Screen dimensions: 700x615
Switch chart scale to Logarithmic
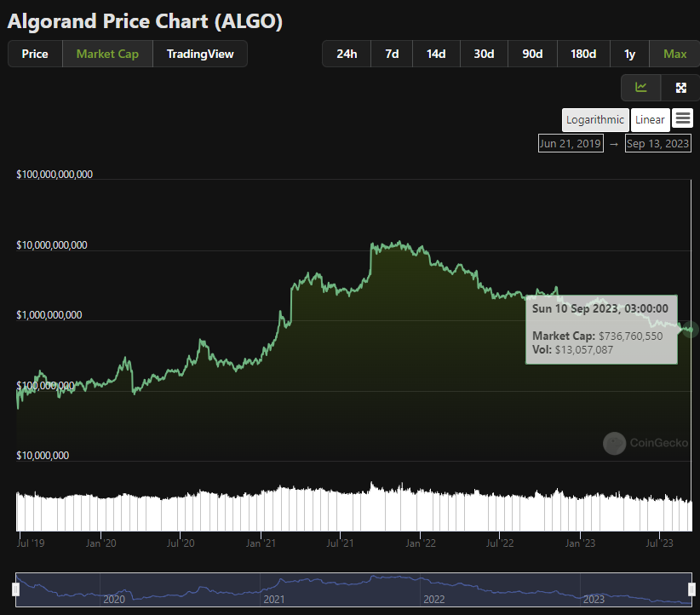click(x=595, y=120)
